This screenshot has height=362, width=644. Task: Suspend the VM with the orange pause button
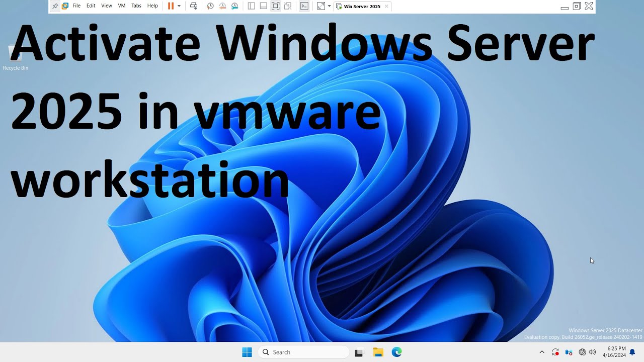pos(171,6)
